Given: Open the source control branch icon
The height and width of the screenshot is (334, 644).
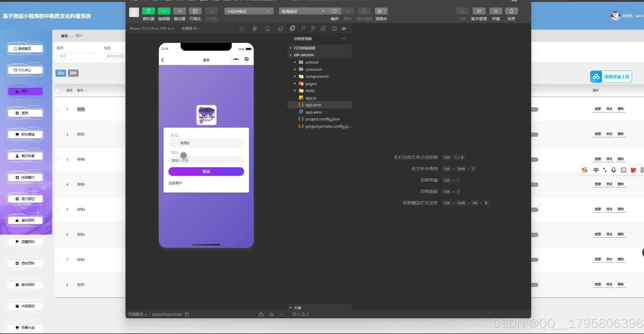Looking at the screenshot, I should [x=313, y=28].
